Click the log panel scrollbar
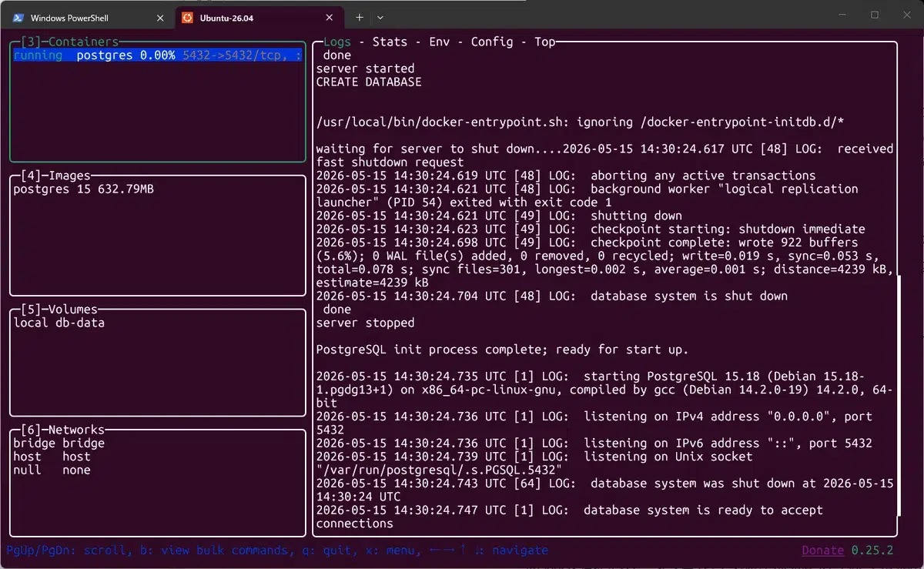The image size is (924, 569). click(x=898, y=397)
